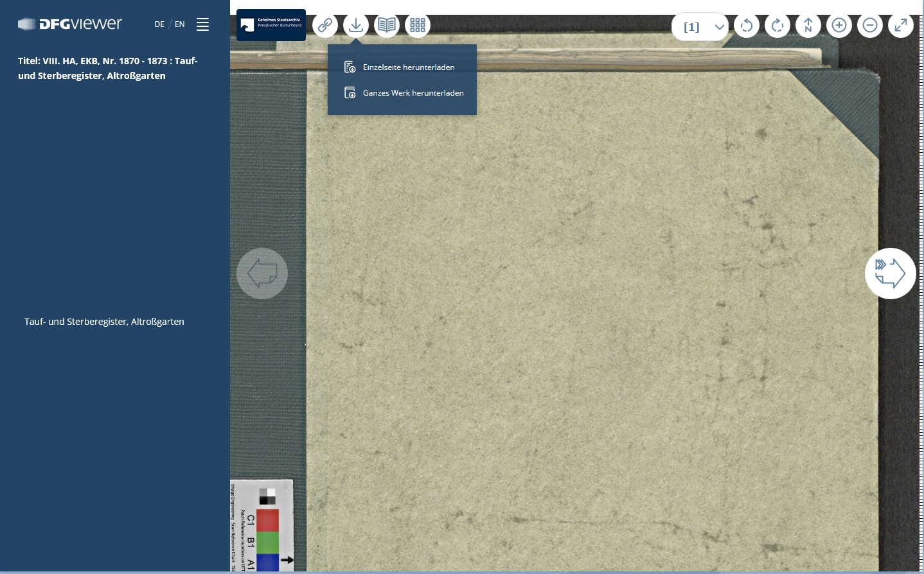Rotate the scan counterclockwise
This screenshot has height=574, width=924.
click(747, 25)
